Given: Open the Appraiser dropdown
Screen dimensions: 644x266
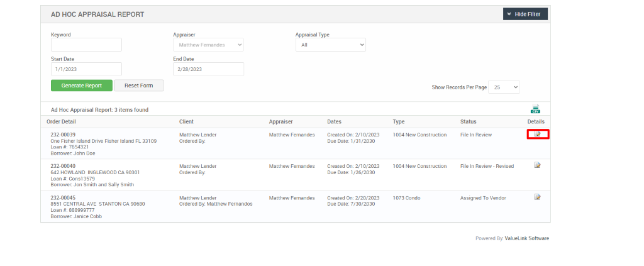Looking at the screenshot, I should pyautogui.click(x=208, y=45).
